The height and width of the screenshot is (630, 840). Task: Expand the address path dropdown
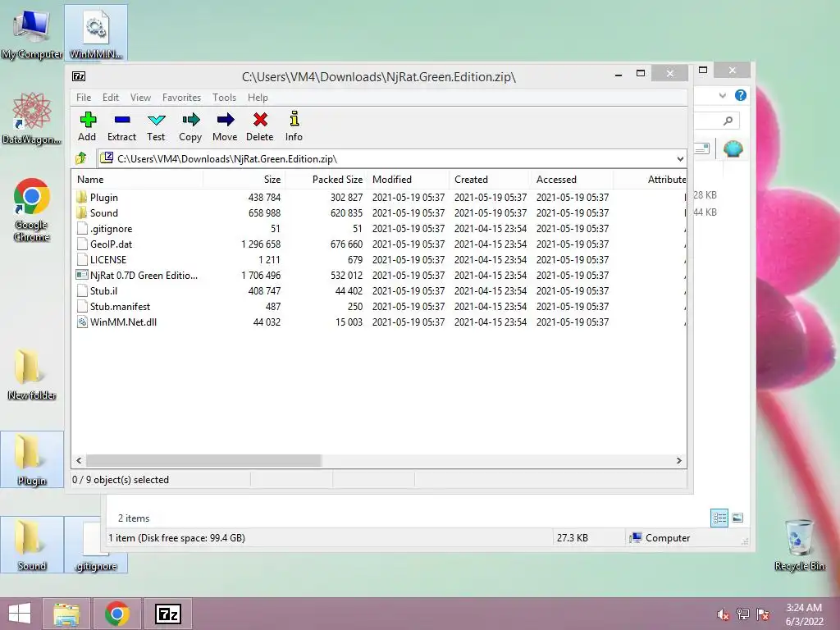pyautogui.click(x=680, y=158)
